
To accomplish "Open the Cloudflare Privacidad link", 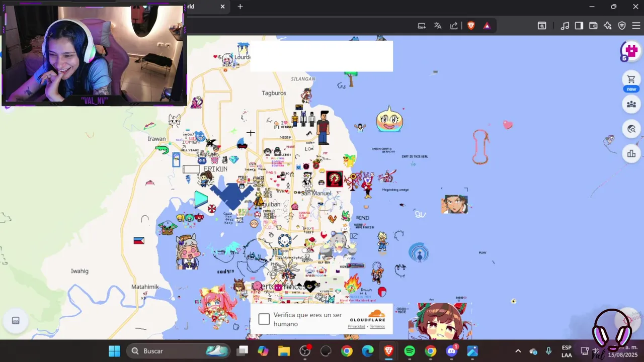I will tap(356, 326).
